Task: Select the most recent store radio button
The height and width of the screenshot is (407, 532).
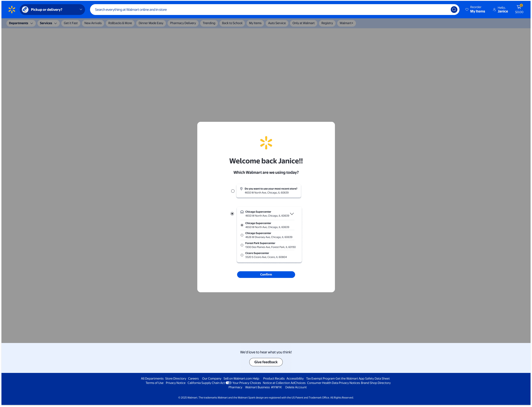Action: click(233, 191)
